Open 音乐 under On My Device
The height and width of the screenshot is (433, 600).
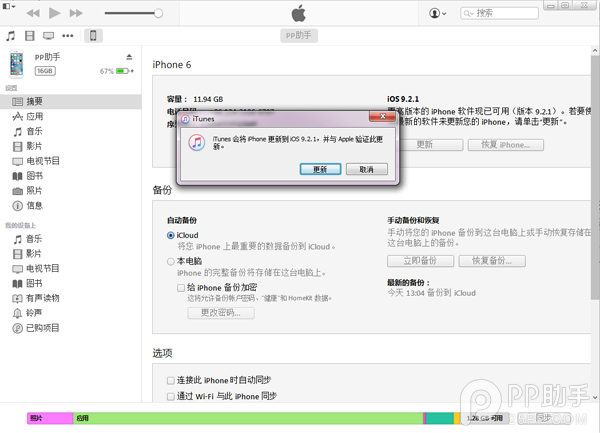pos(71,239)
